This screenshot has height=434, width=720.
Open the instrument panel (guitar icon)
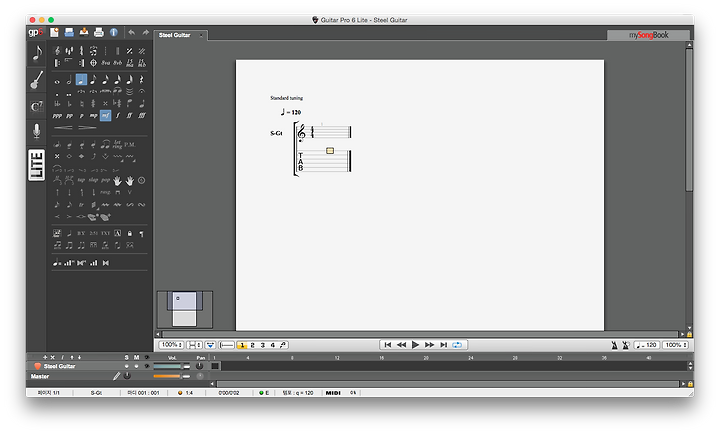(37, 80)
